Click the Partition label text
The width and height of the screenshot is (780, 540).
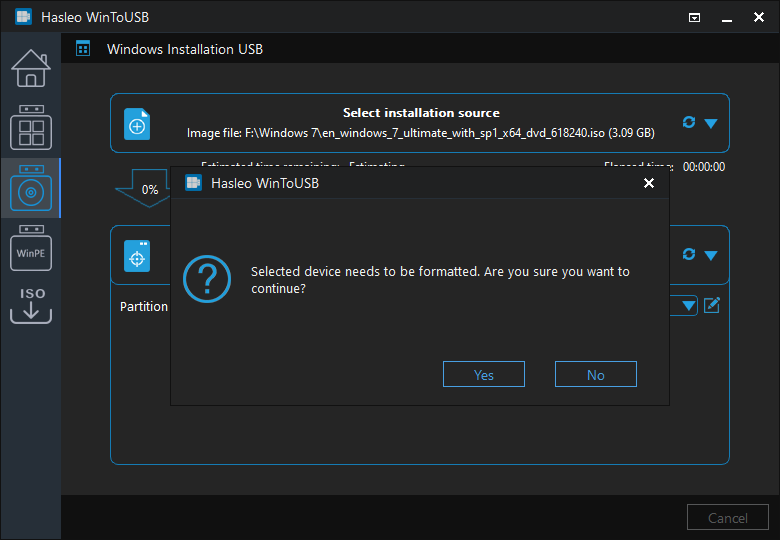click(144, 306)
